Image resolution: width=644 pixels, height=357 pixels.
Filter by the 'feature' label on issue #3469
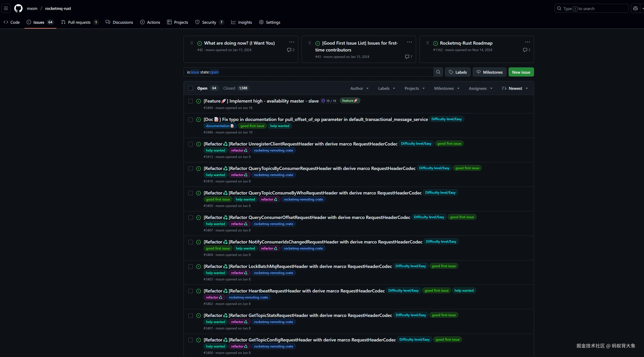[x=350, y=101]
